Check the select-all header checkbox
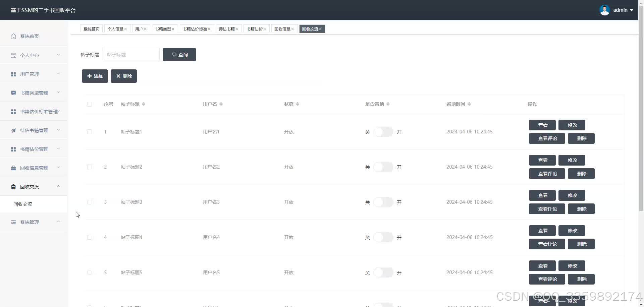 90,104
